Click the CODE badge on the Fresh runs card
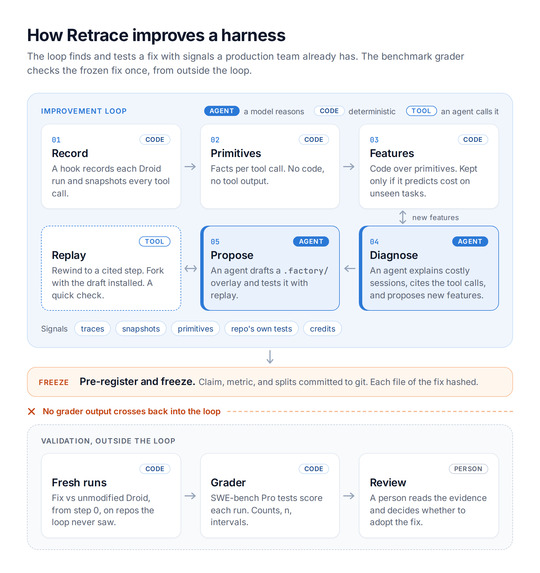This screenshot has width=540, height=573. [x=155, y=469]
